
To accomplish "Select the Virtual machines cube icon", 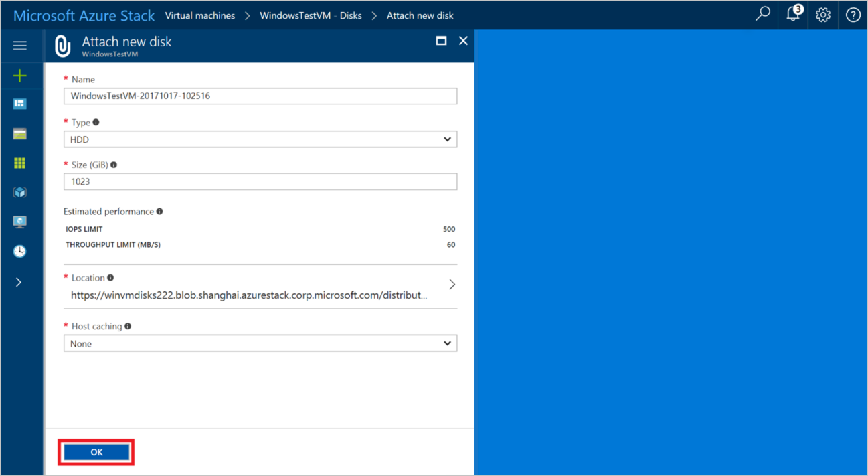I will (x=19, y=191).
